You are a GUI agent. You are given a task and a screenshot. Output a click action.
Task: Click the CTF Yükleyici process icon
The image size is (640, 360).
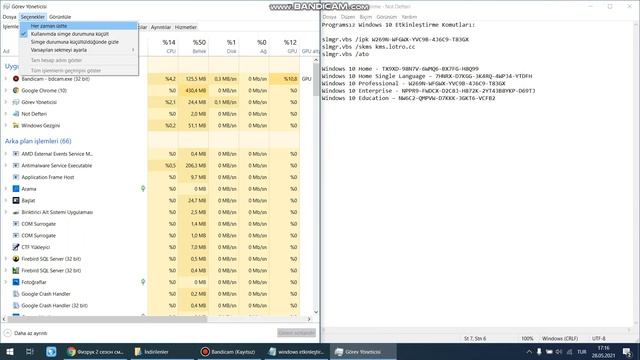pyautogui.click(x=16, y=247)
